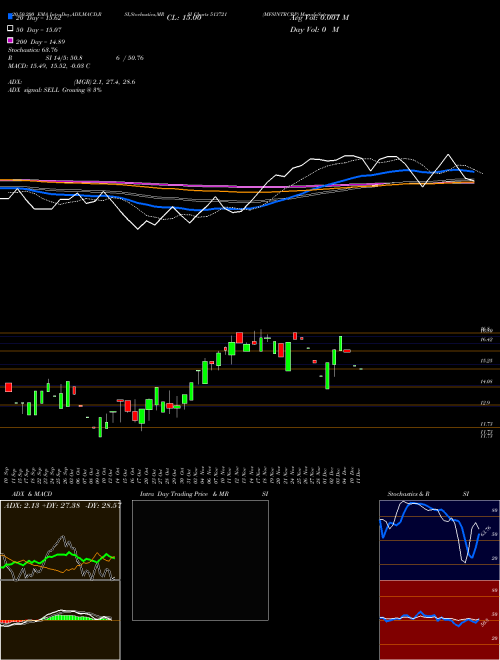Select the '200 Day - 14.89' label
This screenshot has width=500, height=660.
coord(41,42)
